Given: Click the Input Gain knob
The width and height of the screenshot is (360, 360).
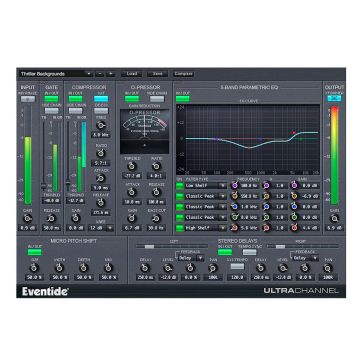Looking at the screenshot, I should coord(28,219).
